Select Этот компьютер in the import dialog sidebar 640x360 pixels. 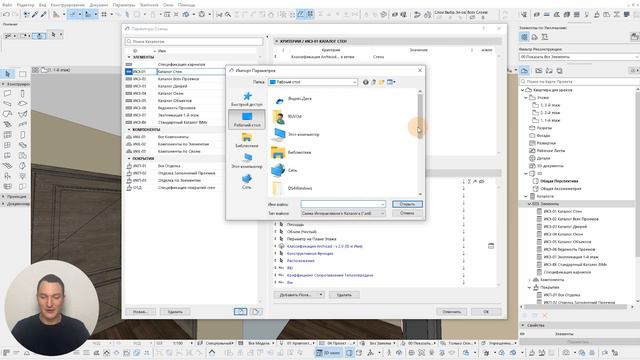pos(247,161)
